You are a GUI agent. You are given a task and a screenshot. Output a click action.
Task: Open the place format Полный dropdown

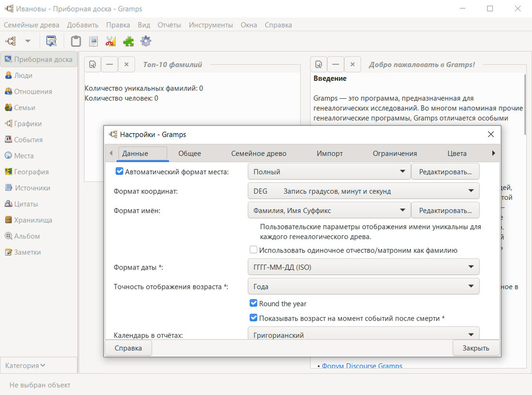329,171
